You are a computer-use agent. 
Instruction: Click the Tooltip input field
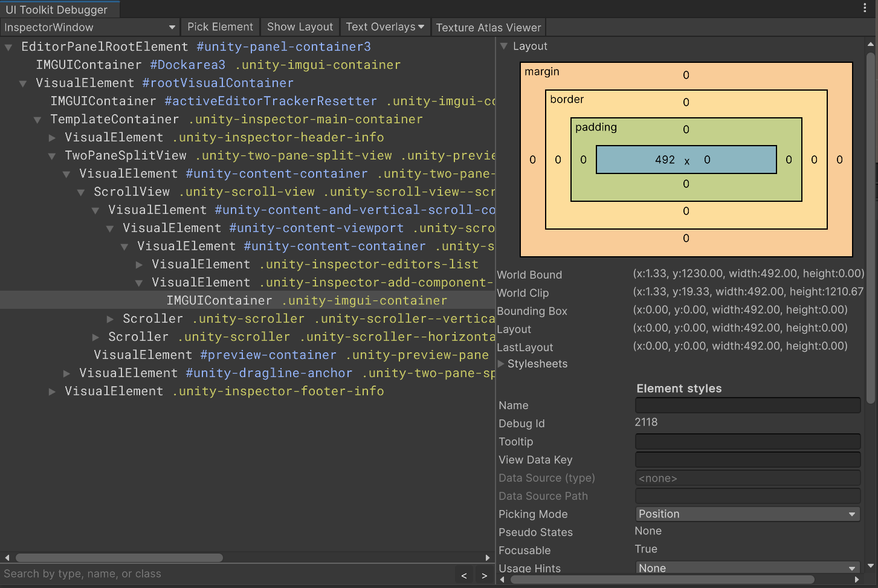pyautogui.click(x=747, y=442)
